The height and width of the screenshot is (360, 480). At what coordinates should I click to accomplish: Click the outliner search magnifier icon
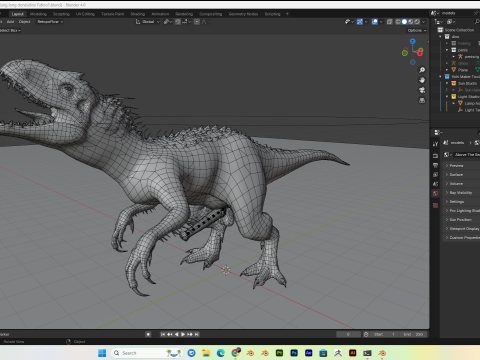(x=477, y=22)
